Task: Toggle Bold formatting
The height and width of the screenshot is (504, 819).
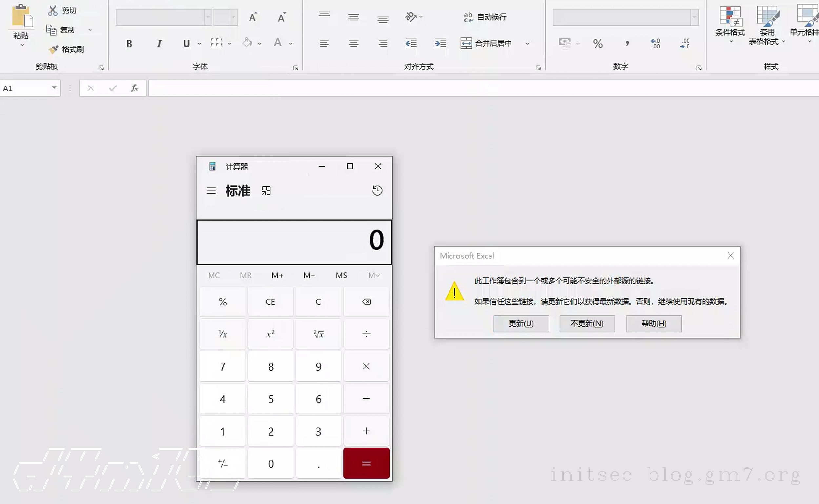Action: [129, 43]
